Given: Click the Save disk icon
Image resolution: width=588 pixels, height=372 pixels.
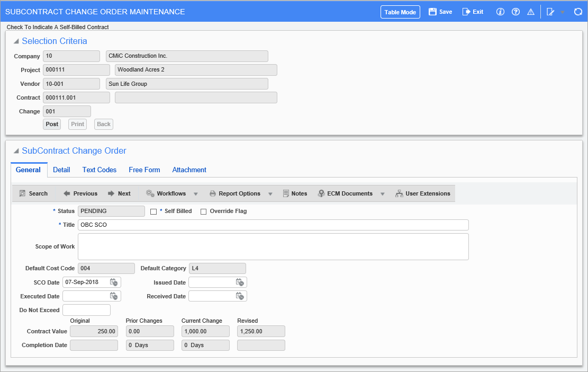Looking at the screenshot, I should click(x=432, y=12).
